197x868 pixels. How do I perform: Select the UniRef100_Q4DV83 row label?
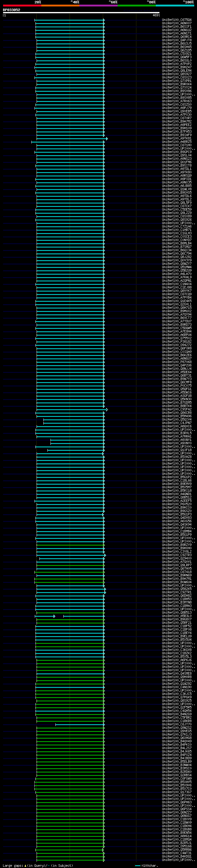point(177,518)
